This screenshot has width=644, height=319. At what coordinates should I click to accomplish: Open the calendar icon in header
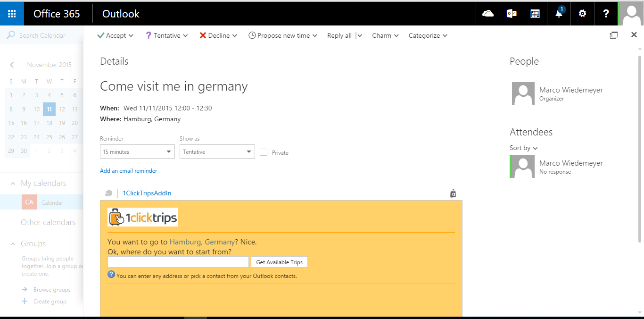535,14
